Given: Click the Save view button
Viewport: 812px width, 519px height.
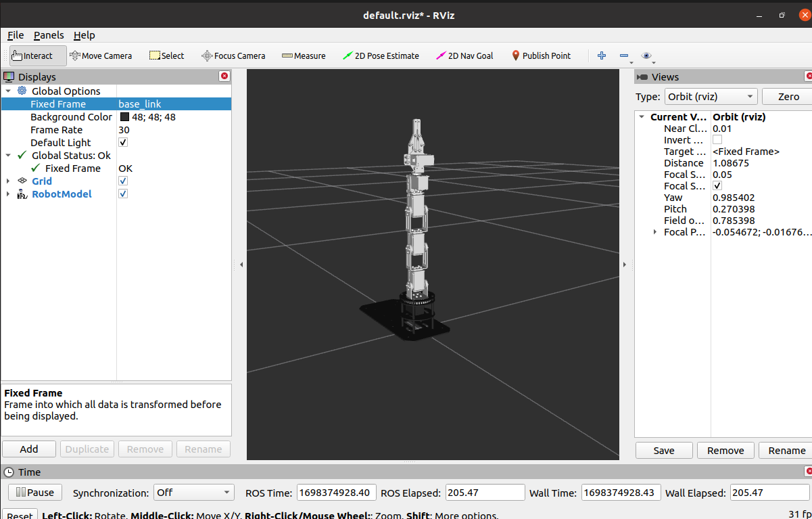Looking at the screenshot, I should pos(664,450).
